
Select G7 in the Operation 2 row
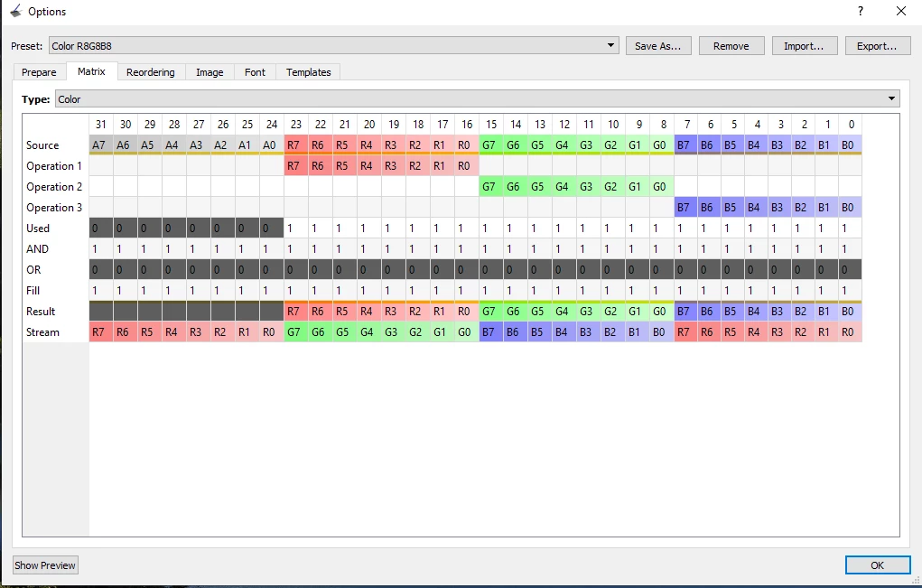pos(491,186)
